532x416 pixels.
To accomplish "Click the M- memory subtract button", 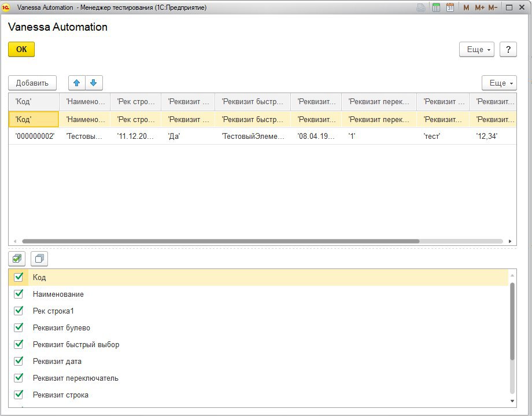I will [x=493, y=8].
